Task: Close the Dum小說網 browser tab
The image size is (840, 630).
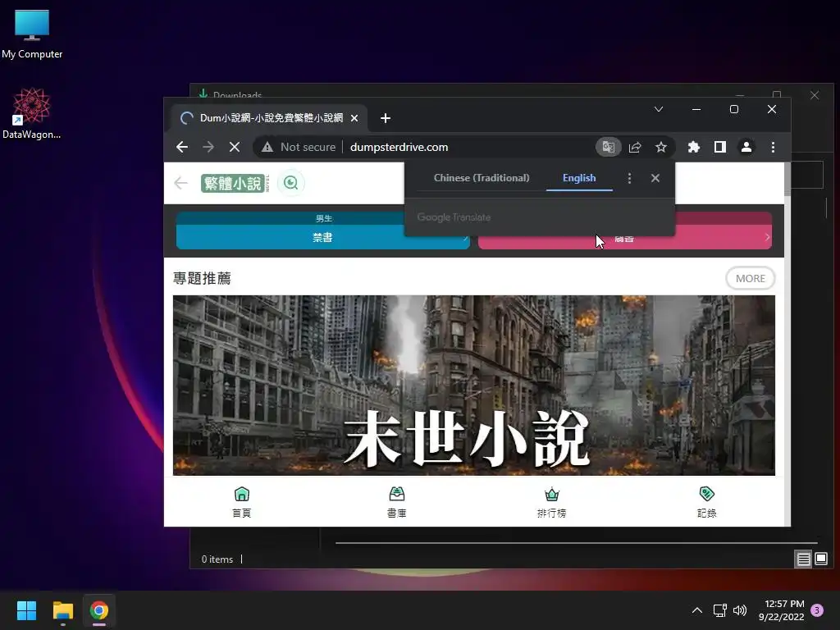Action: tap(354, 118)
